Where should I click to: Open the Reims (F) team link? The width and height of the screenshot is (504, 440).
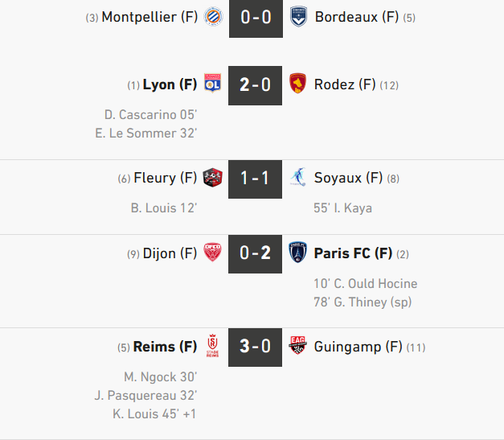tap(165, 347)
